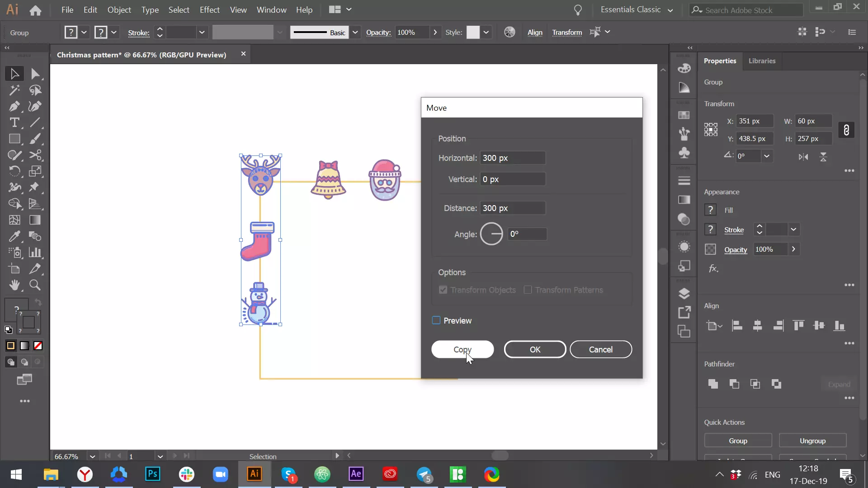Open the stroke weight dropdown in control bar

[x=202, y=32]
